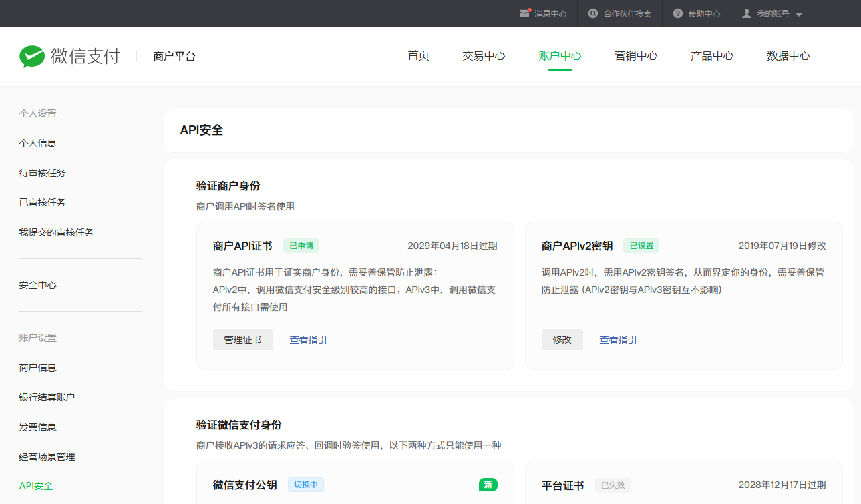Go to 我提交的审核任务
Viewport: 861px width, 504px height.
pos(57,232)
